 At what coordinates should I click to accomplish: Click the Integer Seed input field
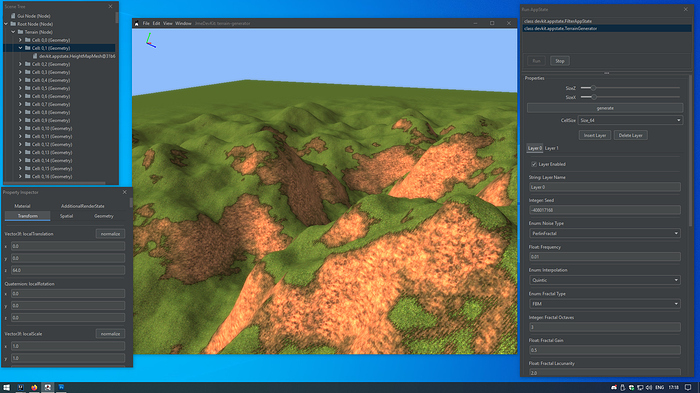(x=604, y=210)
